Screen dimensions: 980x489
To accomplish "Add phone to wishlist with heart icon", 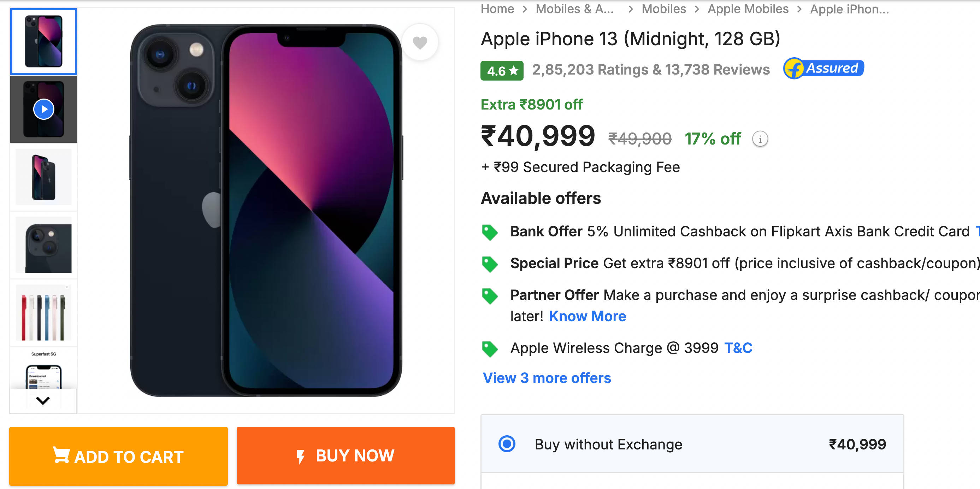I will pyautogui.click(x=420, y=43).
